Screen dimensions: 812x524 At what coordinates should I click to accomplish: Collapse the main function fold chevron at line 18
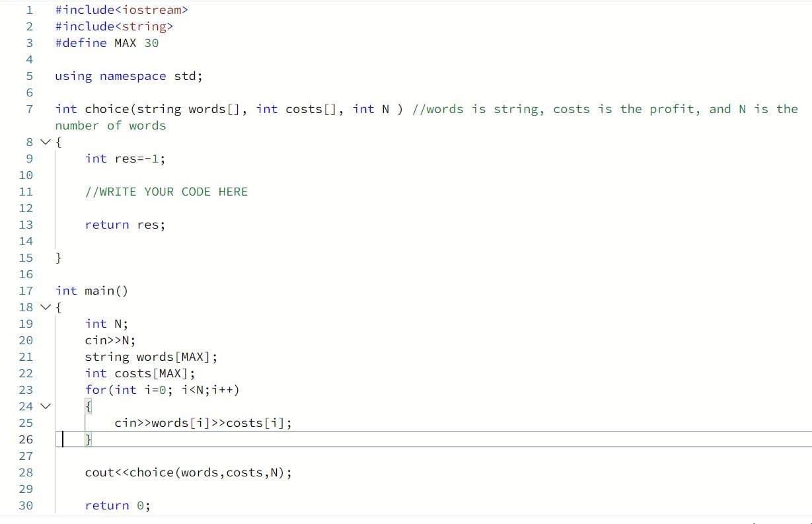(45, 307)
